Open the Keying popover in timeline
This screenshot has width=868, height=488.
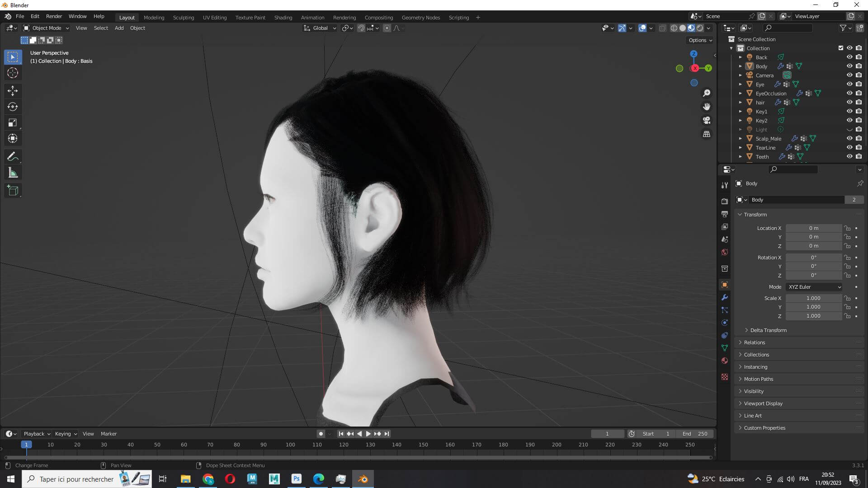pyautogui.click(x=66, y=434)
